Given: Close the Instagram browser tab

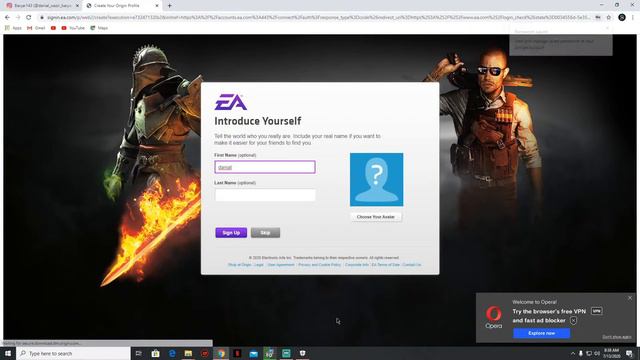Looking at the screenshot, I should click(x=77, y=6).
